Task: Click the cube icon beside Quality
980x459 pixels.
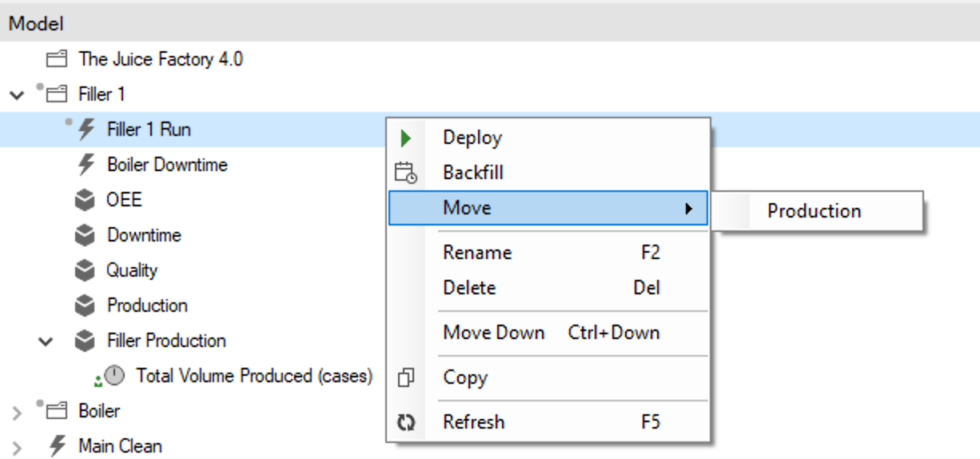Action: (x=85, y=270)
